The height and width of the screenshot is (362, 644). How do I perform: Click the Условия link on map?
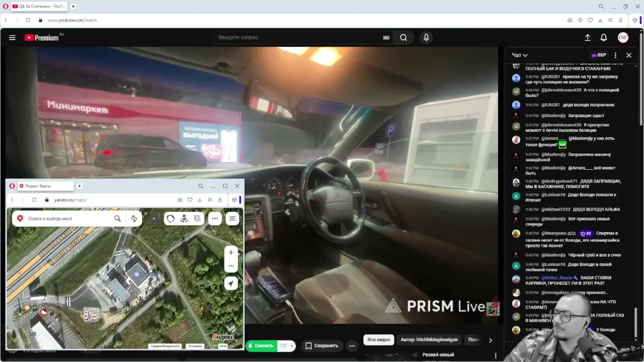(195, 346)
